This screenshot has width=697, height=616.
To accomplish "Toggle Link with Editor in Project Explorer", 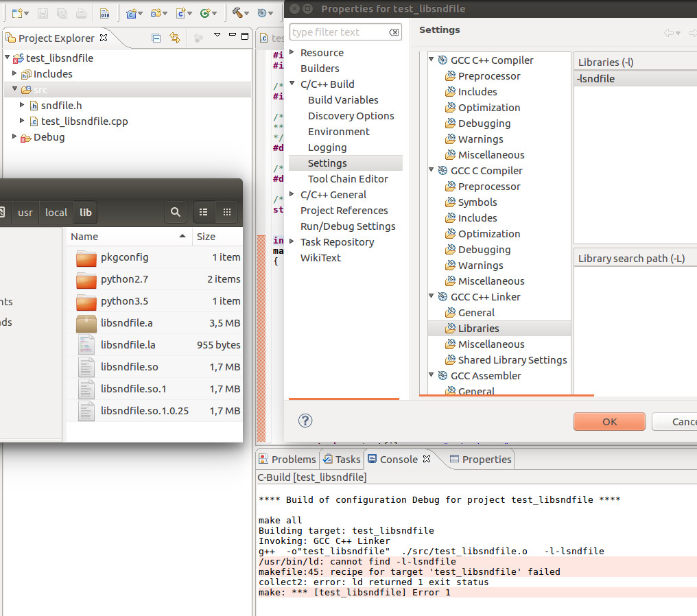I will (x=175, y=38).
